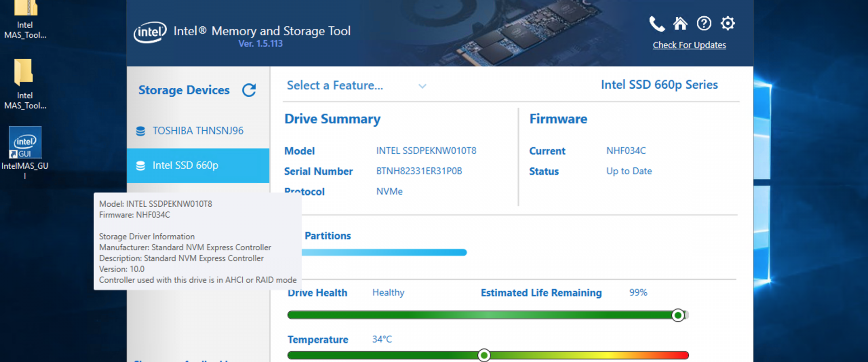
Task: Click the Intel SSD 660p Series title
Action: click(x=659, y=85)
